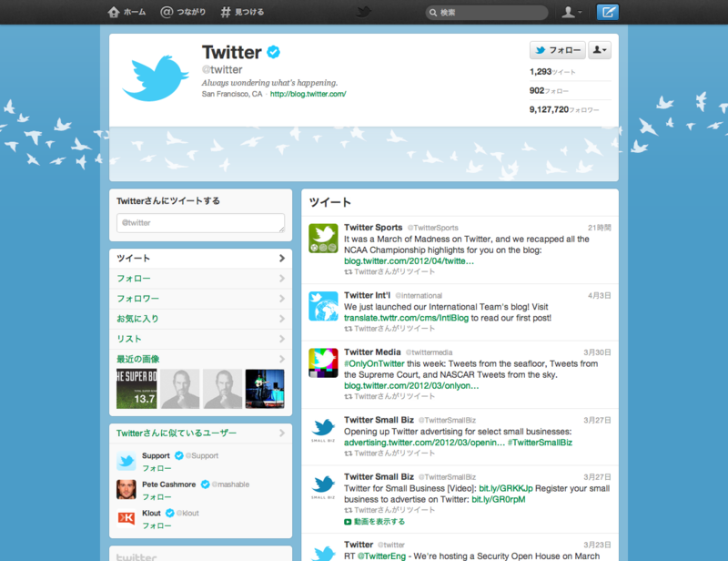Click chevron on フォロー sidebar row
The height and width of the screenshot is (561, 728).
pyautogui.click(x=282, y=279)
